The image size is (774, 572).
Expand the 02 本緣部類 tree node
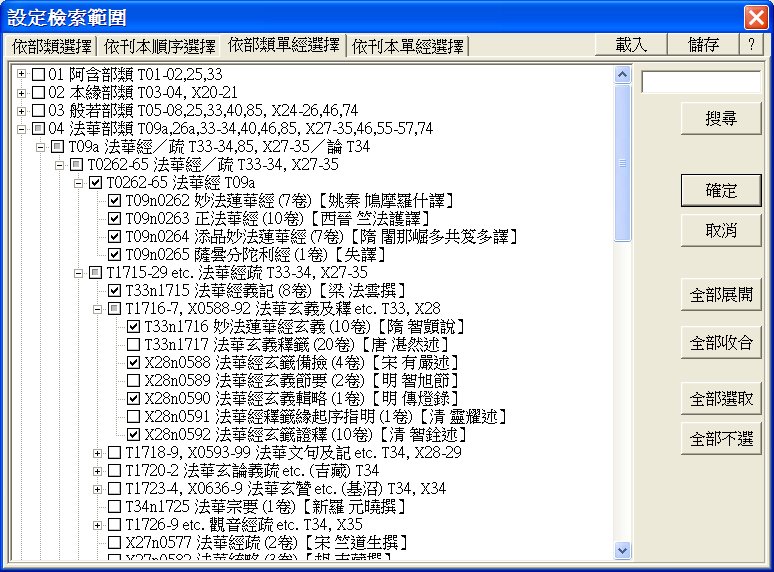22,93
